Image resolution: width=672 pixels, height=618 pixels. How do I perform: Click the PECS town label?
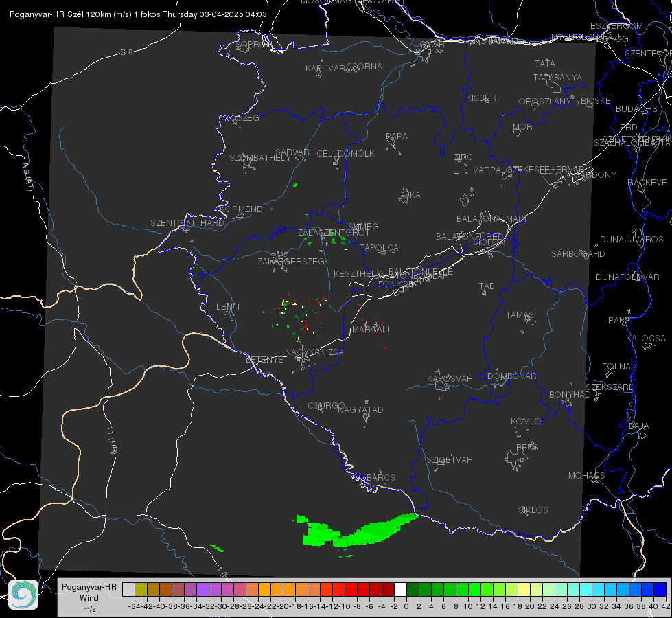[x=526, y=447]
